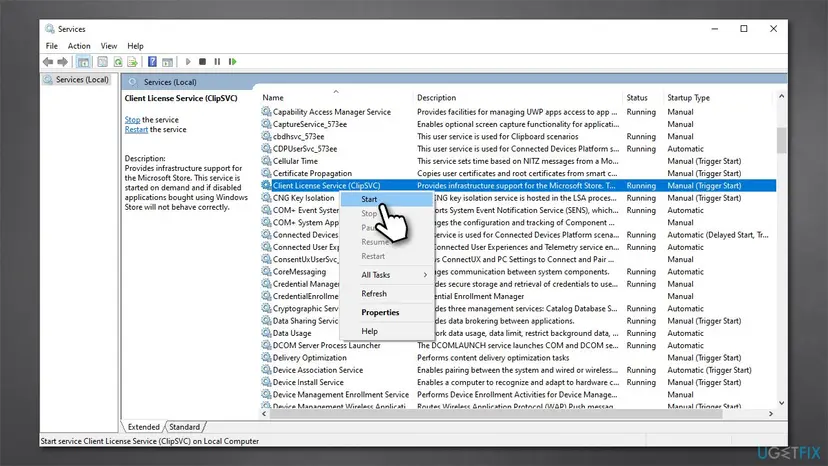
Task: Toggle Show/Hide Console Tree toolbar icon
Action: click(83, 62)
